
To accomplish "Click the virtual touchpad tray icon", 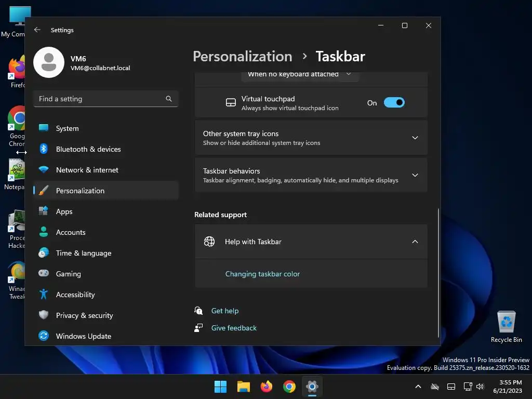I will pos(451,387).
